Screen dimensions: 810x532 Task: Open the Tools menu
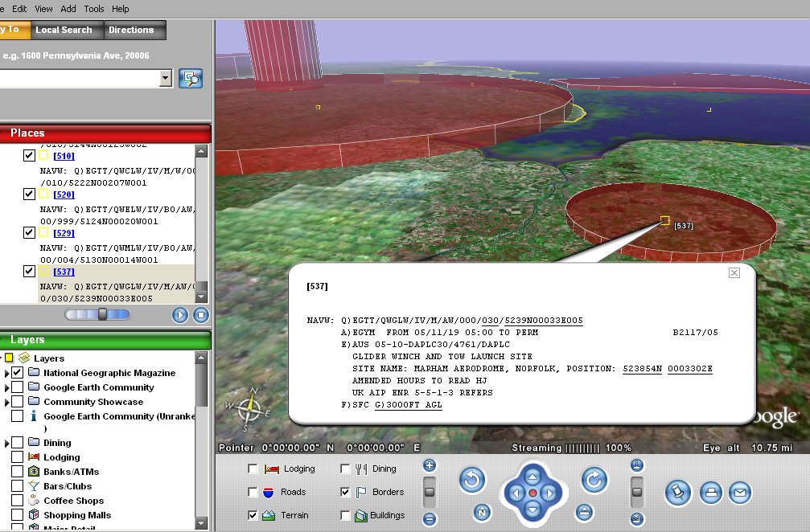93,9
